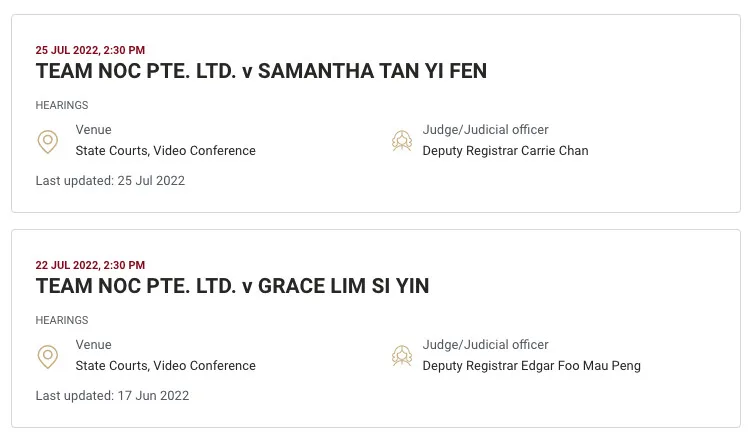Image resolution: width=756 pixels, height=446 pixels.
Task: Click the judge icon beside Edgar Foo Mau Peng
Action: 402,356
